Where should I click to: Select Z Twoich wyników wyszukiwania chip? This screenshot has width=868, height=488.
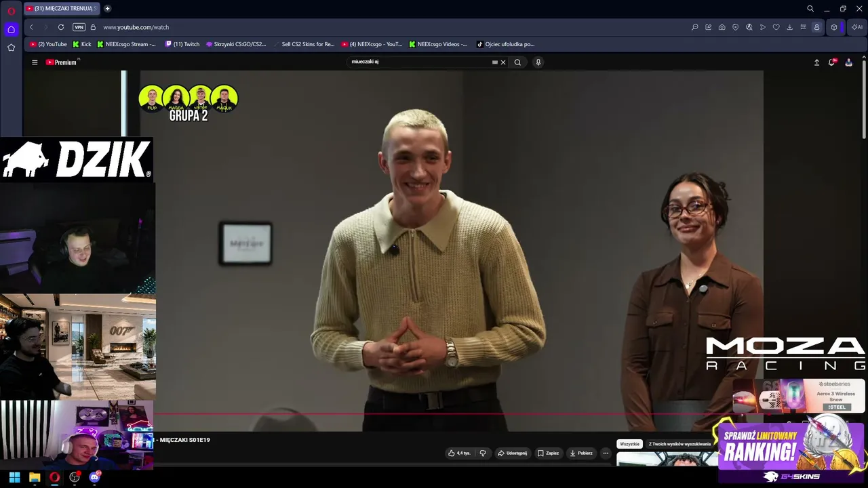tap(679, 444)
